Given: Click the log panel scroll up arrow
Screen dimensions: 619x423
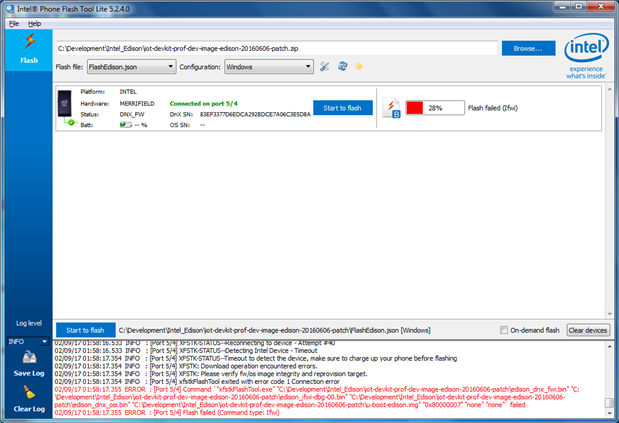Looking at the screenshot, I should coord(610,346).
